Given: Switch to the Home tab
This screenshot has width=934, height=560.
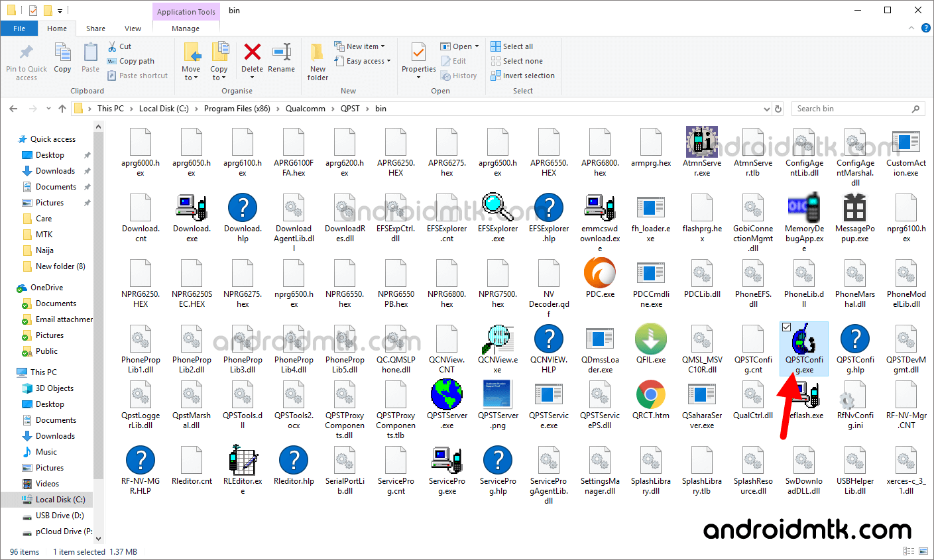Looking at the screenshot, I should [x=57, y=28].
